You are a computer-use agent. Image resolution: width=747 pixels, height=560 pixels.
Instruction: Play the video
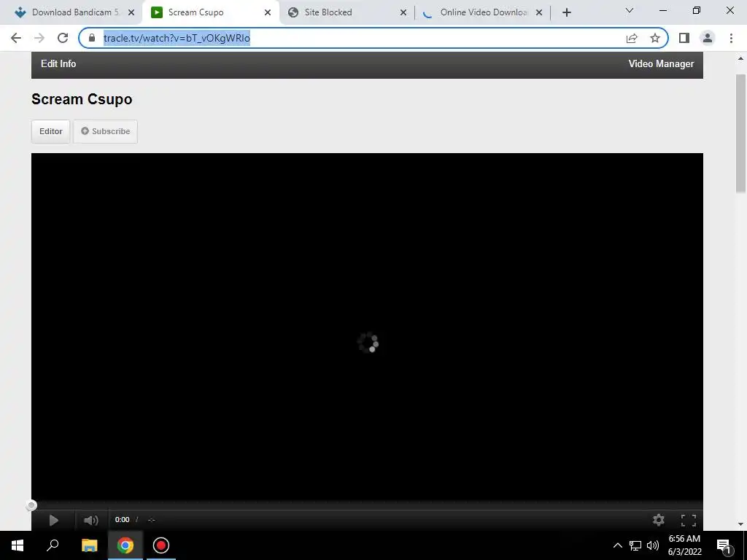tap(53, 520)
